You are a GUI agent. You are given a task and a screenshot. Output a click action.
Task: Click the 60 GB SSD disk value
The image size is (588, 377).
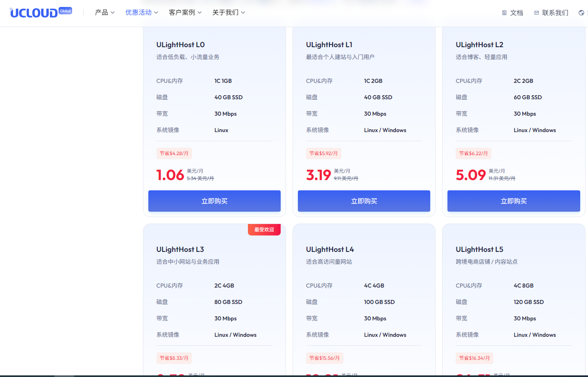[x=528, y=97]
